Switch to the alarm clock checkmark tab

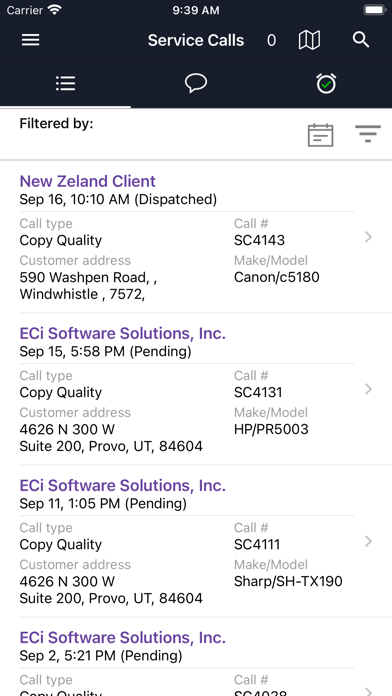326,83
